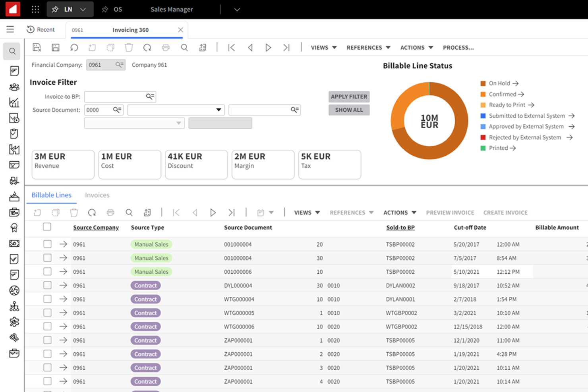Open the app launcher grid icon

click(x=35, y=9)
